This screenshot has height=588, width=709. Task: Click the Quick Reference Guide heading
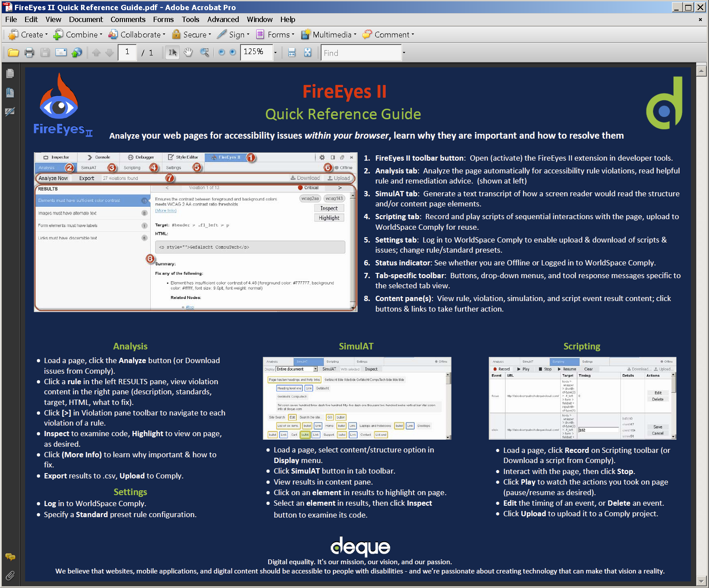pyautogui.click(x=343, y=114)
